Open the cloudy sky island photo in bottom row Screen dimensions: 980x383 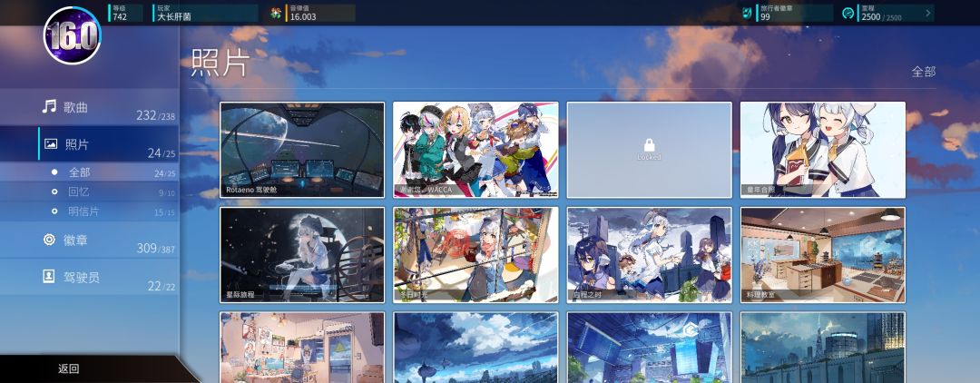pyautogui.click(x=475, y=348)
